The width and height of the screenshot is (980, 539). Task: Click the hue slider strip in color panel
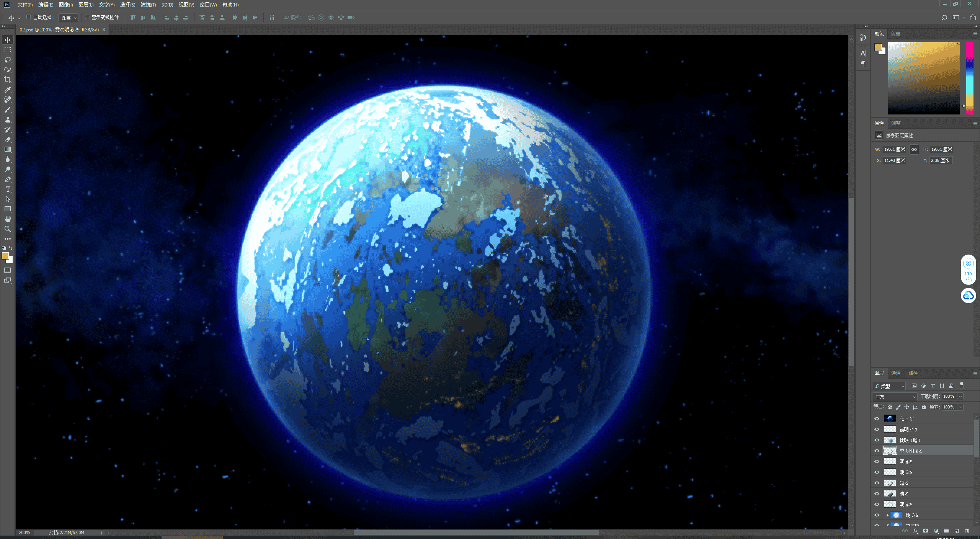point(970,78)
